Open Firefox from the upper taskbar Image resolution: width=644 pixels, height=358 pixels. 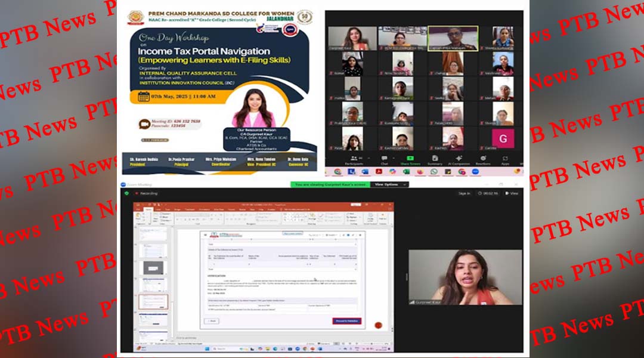coord(420,171)
